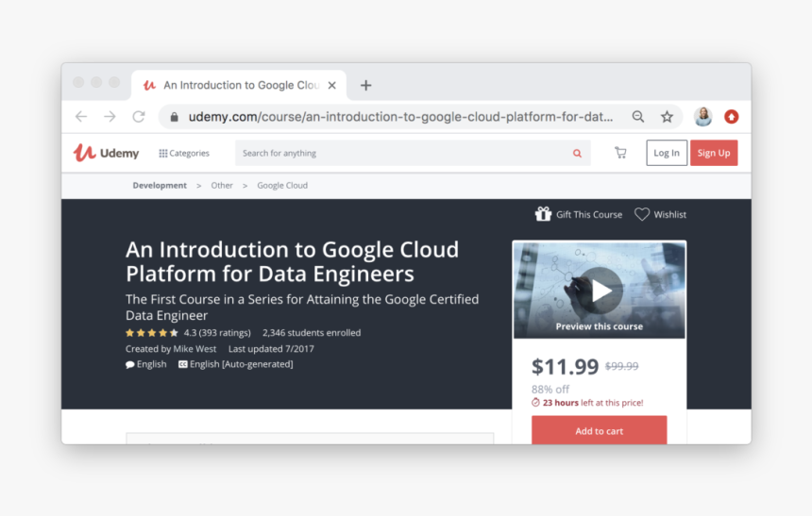The height and width of the screenshot is (516, 812).
Task: Open the Chrome profile avatar
Action: (702, 116)
